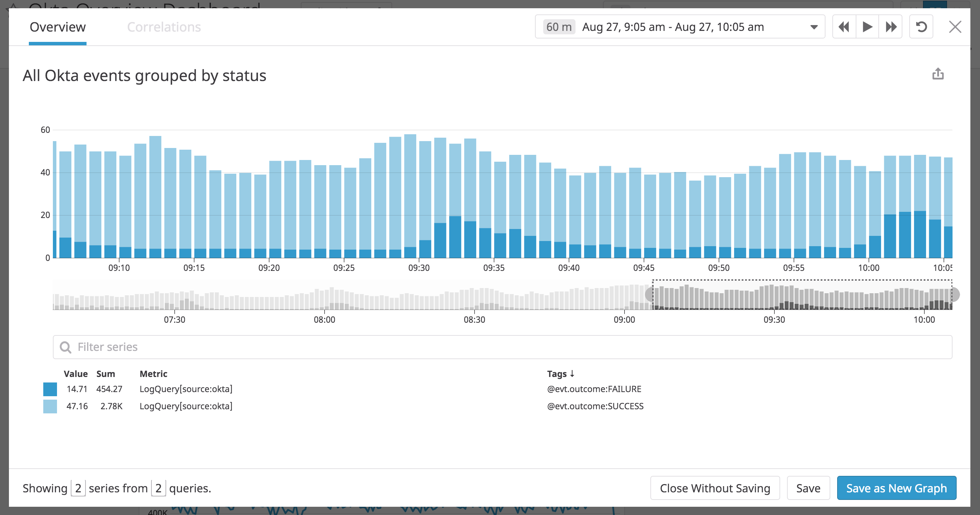The image size is (980, 515).
Task: Click Save as New Graph
Action: click(x=896, y=488)
